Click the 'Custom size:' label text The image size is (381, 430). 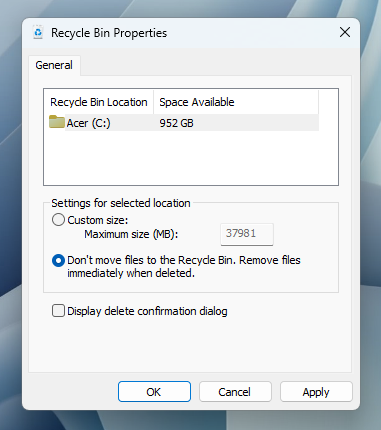98,220
